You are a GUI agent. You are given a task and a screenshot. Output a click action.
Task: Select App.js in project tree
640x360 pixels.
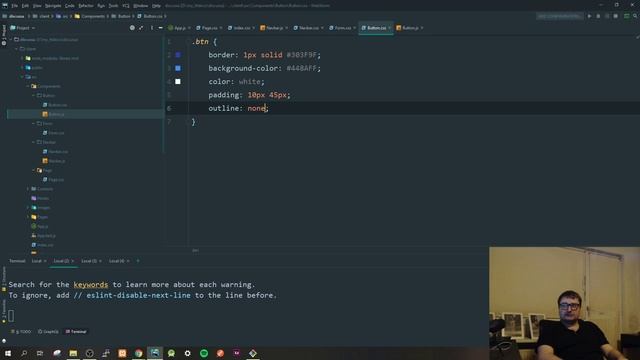pos(40,226)
